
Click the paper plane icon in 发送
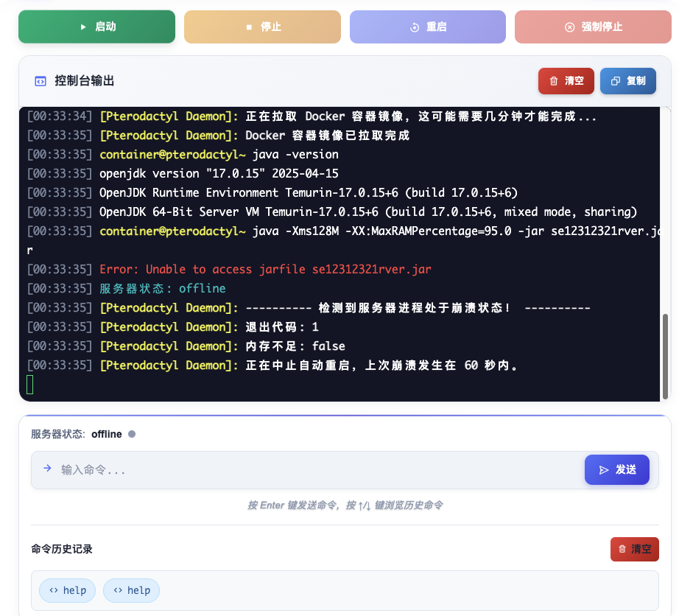[x=604, y=469]
